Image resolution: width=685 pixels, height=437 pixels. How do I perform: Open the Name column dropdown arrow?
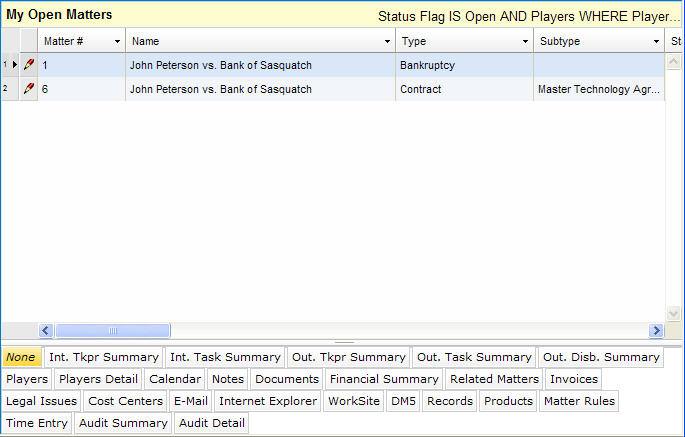(387, 42)
